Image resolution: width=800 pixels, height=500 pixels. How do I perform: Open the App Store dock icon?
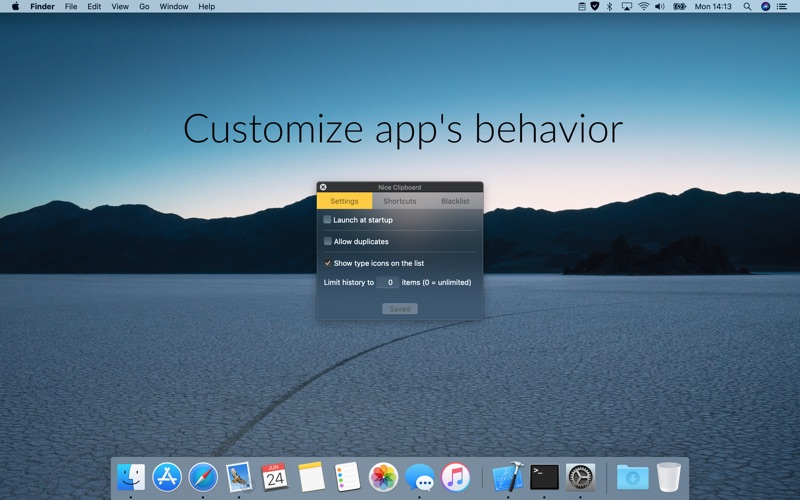coord(167,476)
